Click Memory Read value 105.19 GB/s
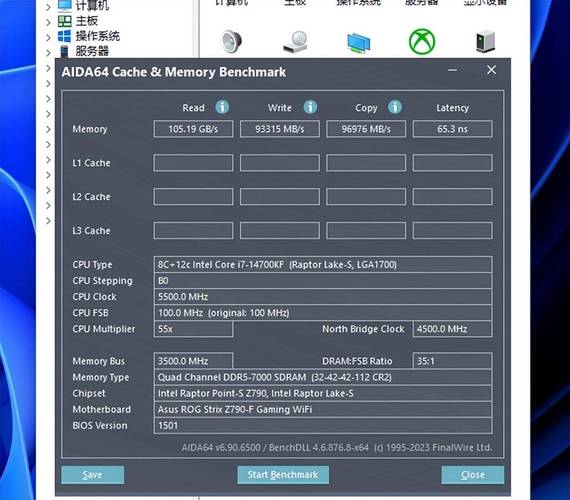This screenshot has height=500, width=570. [x=193, y=129]
